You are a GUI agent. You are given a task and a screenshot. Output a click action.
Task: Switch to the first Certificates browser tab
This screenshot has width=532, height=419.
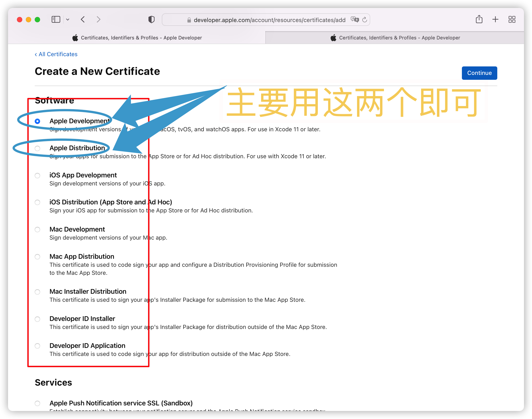click(137, 38)
